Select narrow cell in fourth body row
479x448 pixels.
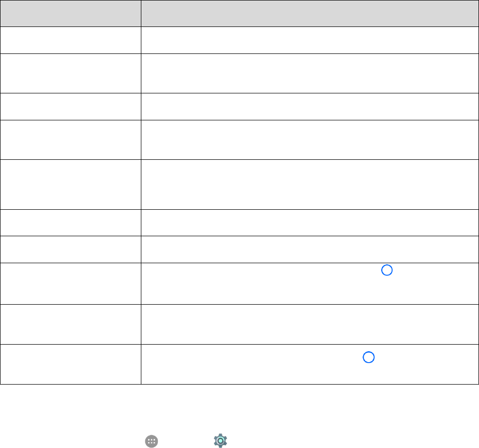pyautogui.click(x=70, y=140)
